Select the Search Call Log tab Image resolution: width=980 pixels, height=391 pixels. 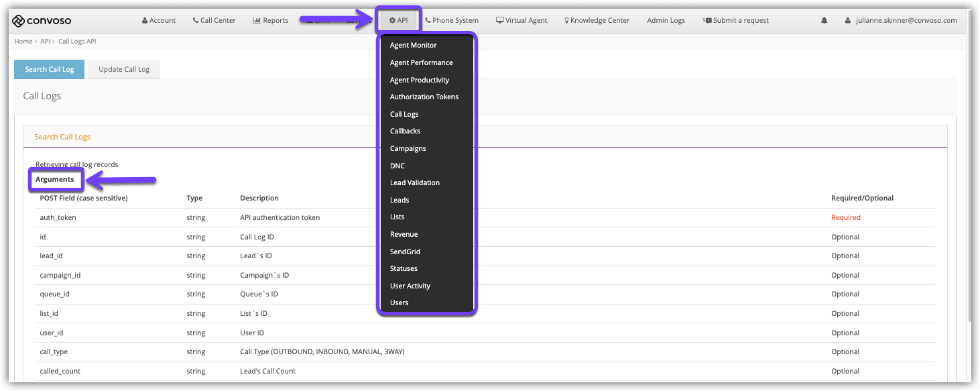[49, 69]
